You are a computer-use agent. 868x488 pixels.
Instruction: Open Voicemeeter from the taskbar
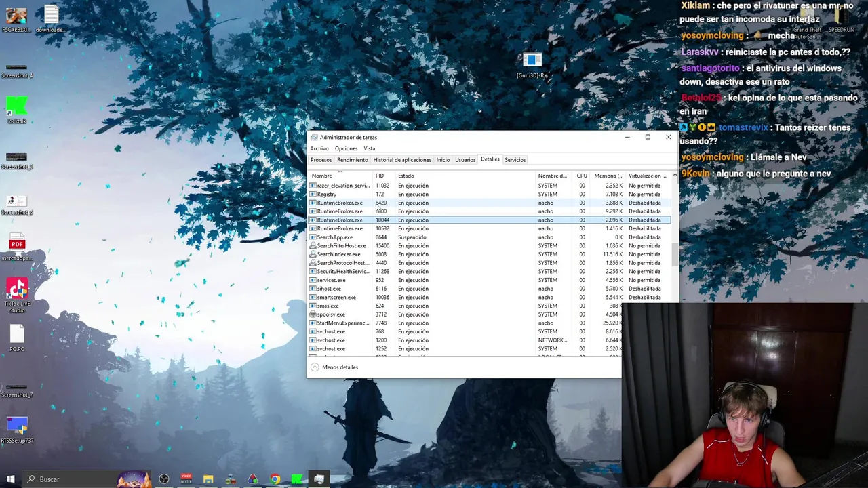tap(186, 479)
